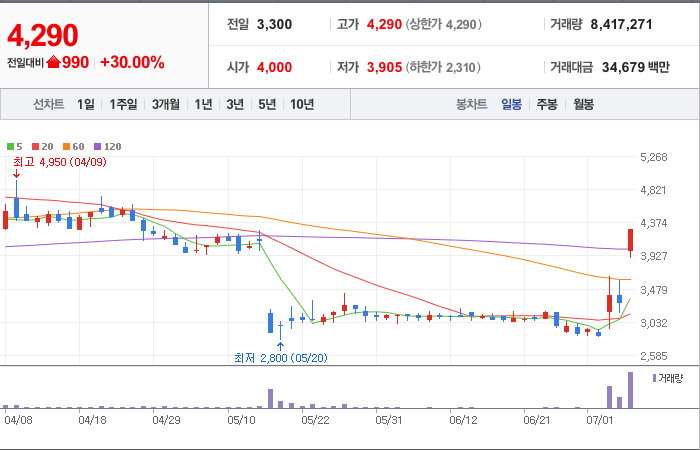Select the 1주일 line chart range

click(123, 104)
